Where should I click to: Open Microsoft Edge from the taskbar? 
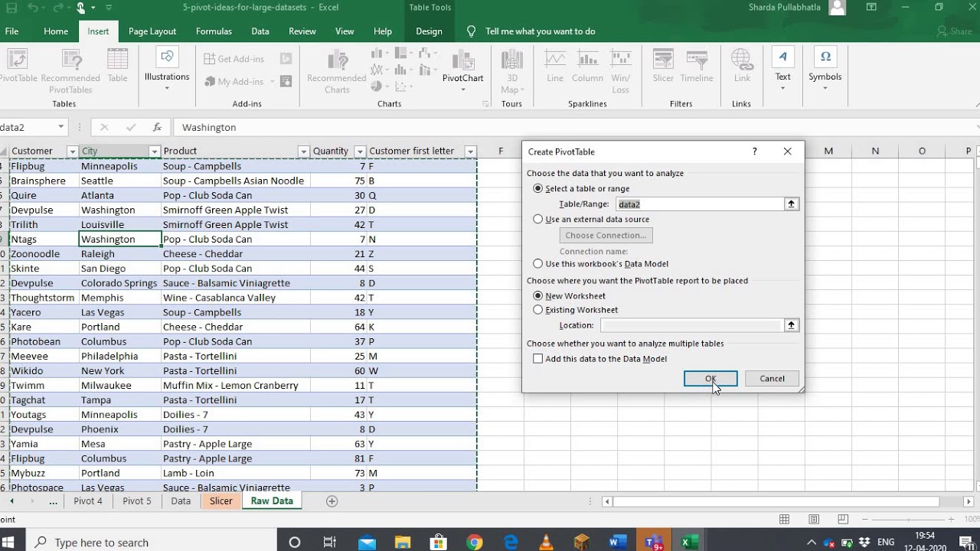tap(511, 543)
